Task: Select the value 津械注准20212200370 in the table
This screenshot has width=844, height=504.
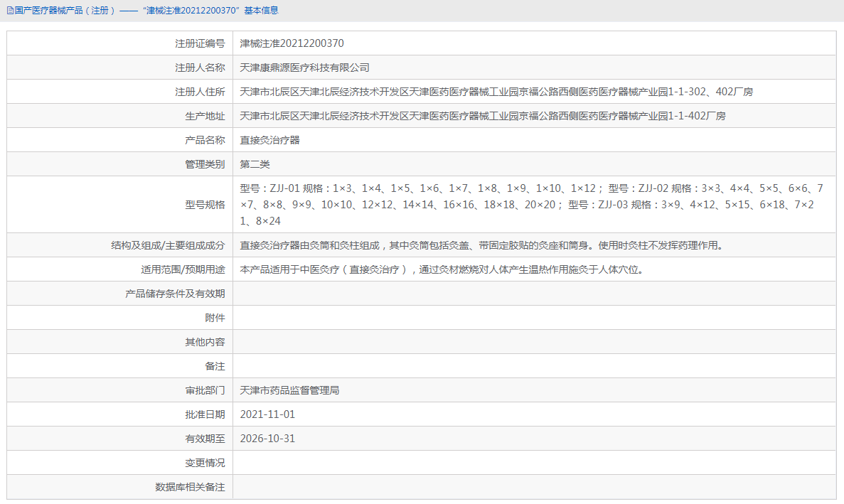Action: (292, 43)
